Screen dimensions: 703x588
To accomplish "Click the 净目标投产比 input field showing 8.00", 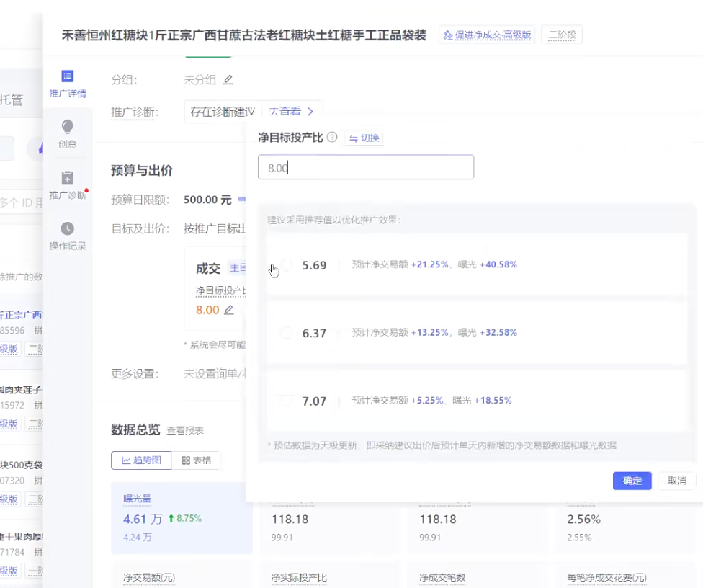I will (x=366, y=167).
